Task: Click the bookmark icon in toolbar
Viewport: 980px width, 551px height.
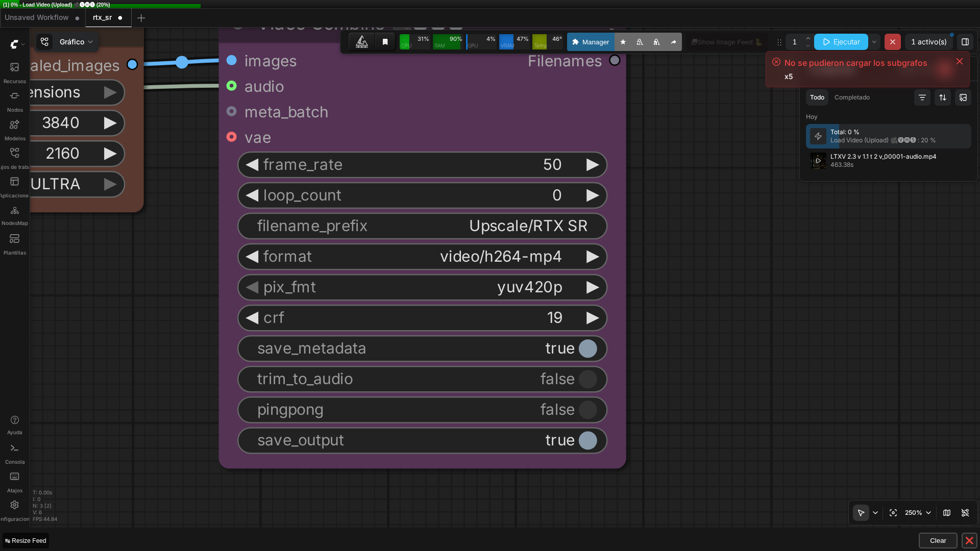Action: [x=385, y=42]
